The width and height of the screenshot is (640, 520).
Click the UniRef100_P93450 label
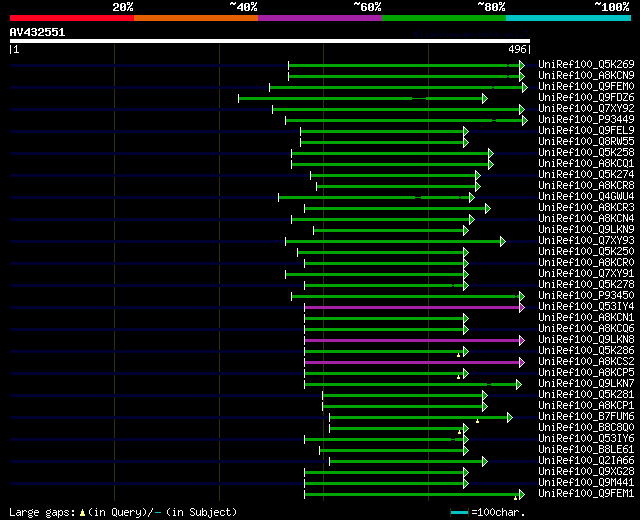(x=586, y=296)
